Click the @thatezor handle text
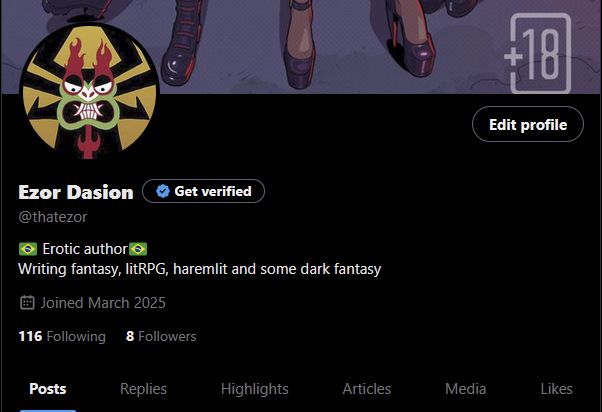 tap(53, 217)
